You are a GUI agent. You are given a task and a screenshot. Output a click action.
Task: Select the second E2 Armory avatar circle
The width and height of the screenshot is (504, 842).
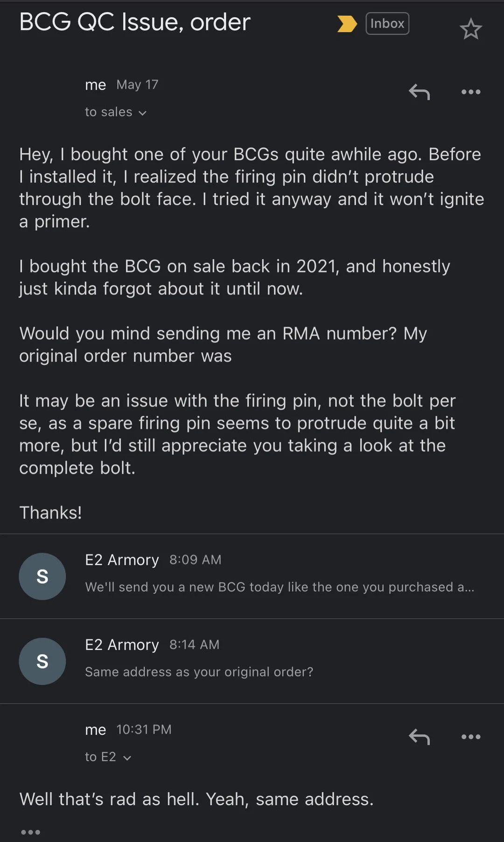(42, 661)
